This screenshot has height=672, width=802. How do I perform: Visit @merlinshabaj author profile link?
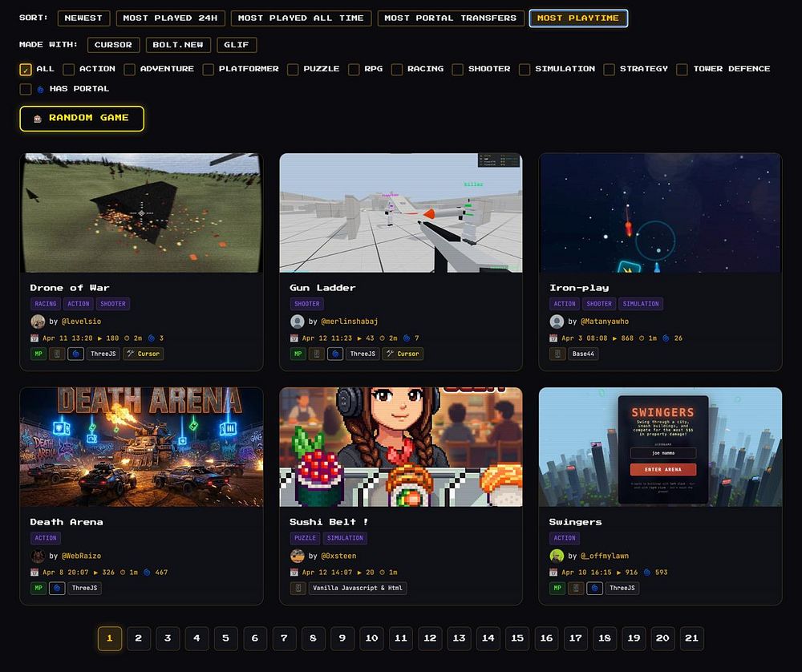[350, 322]
